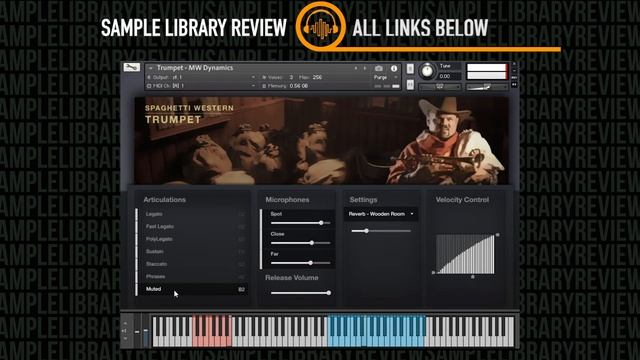Open the instrument info icon

click(394, 69)
